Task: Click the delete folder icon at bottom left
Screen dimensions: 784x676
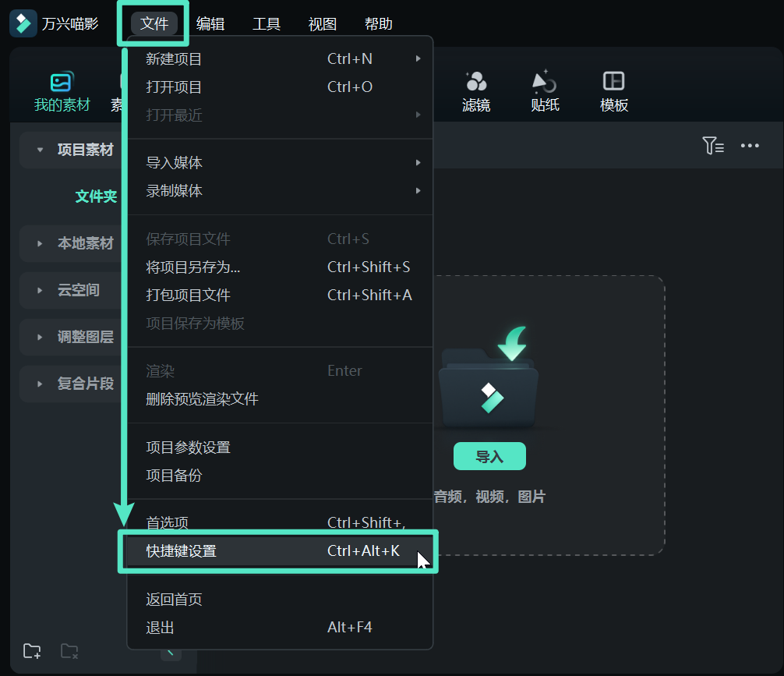Action: point(69,651)
